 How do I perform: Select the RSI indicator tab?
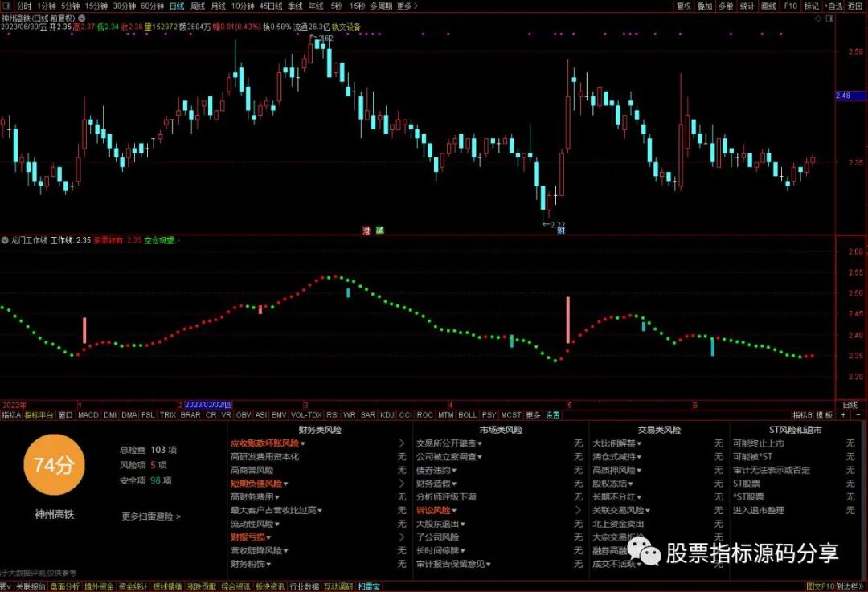pyautogui.click(x=333, y=415)
